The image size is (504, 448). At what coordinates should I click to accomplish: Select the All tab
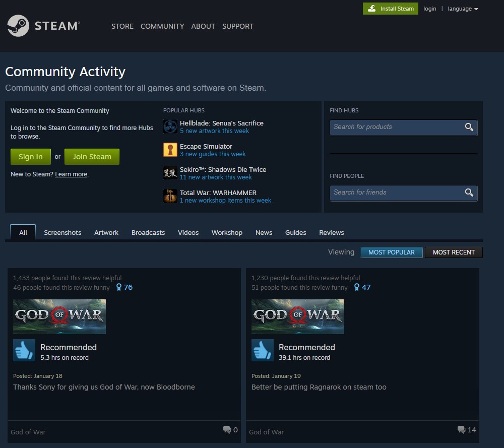point(23,232)
